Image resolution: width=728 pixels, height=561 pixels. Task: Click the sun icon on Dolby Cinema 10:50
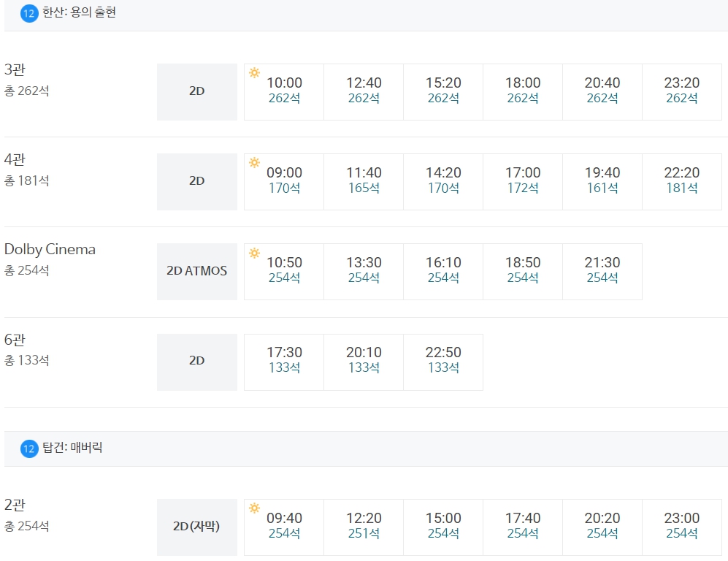click(254, 253)
